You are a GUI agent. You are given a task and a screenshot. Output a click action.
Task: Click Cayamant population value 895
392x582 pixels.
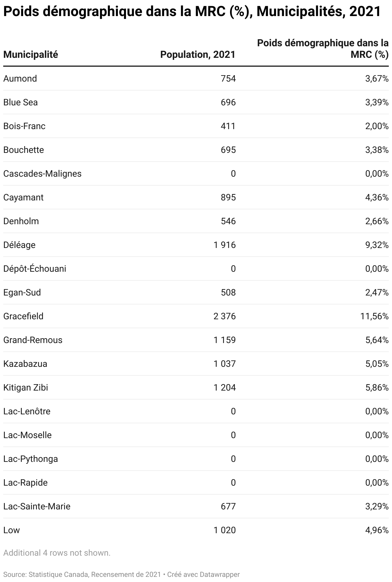pos(228,198)
